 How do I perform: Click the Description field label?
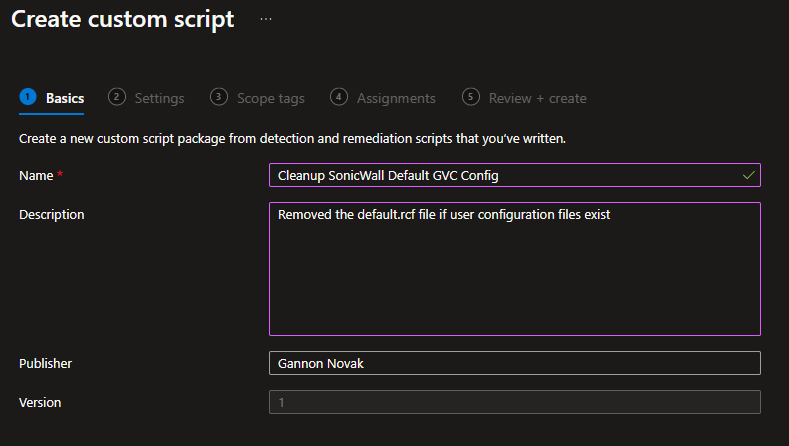(52, 214)
